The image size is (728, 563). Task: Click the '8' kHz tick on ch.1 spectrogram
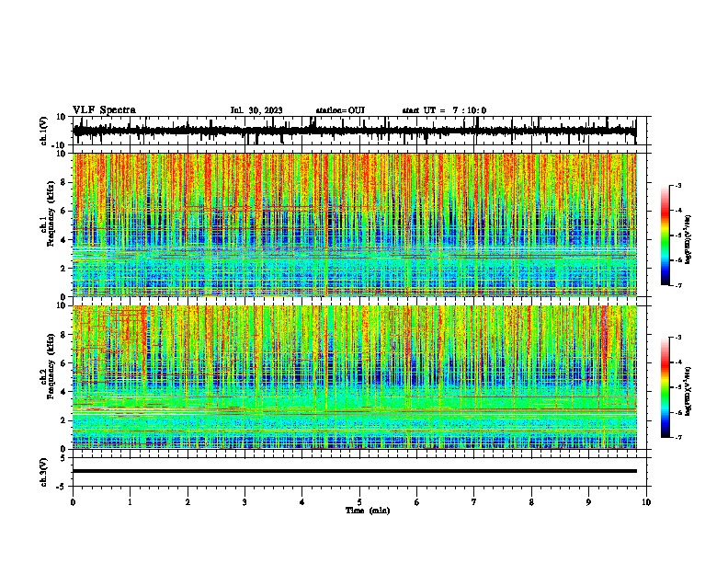tap(63, 182)
